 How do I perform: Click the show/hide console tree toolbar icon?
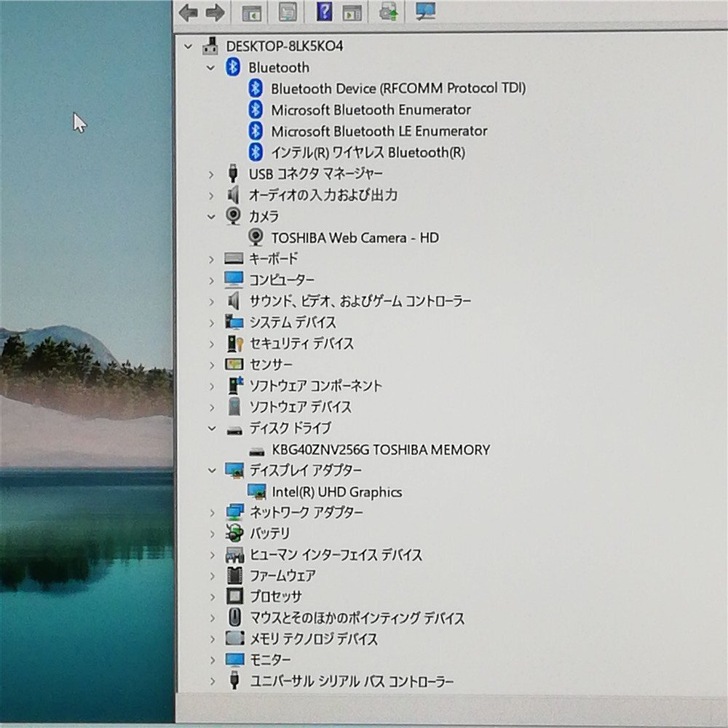(x=252, y=12)
